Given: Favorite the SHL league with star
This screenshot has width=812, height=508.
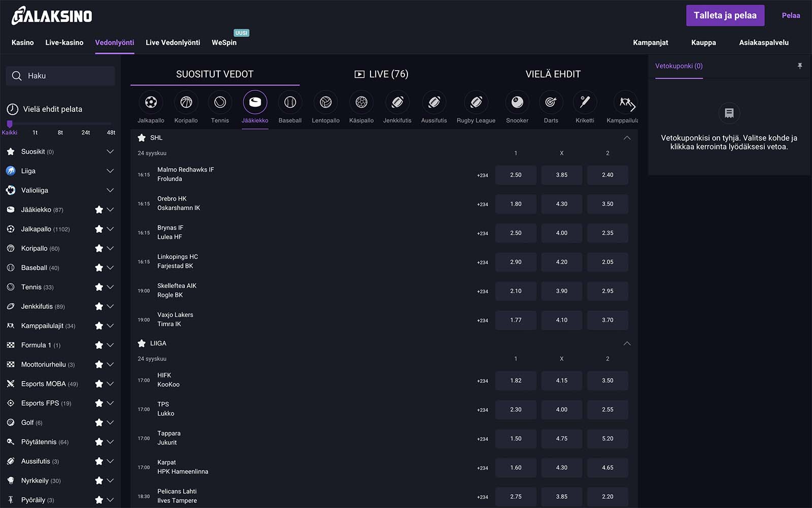Looking at the screenshot, I should pyautogui.click(x=142, y=138).
